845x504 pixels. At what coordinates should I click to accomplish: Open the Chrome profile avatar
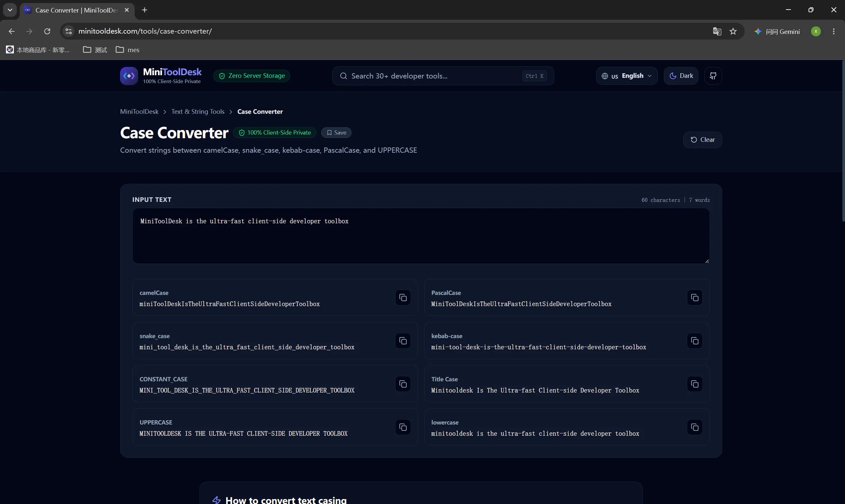click(815, 31)
